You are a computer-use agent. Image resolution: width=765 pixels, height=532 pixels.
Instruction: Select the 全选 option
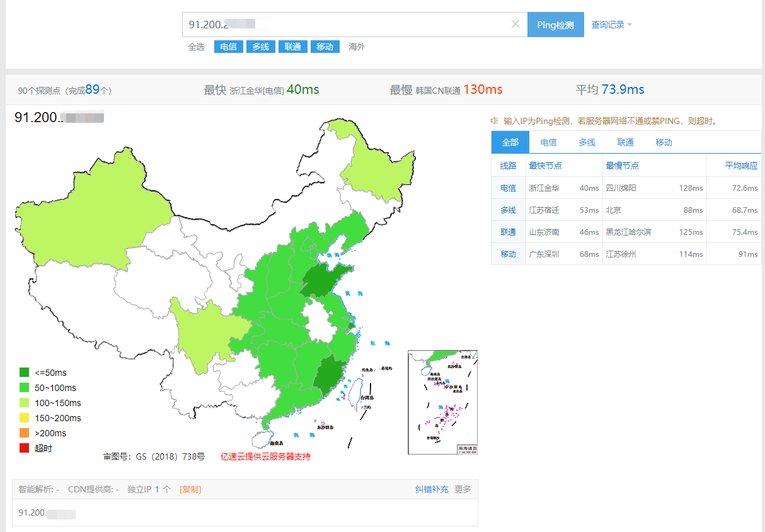pyautogui.click(x=197, y=47)
